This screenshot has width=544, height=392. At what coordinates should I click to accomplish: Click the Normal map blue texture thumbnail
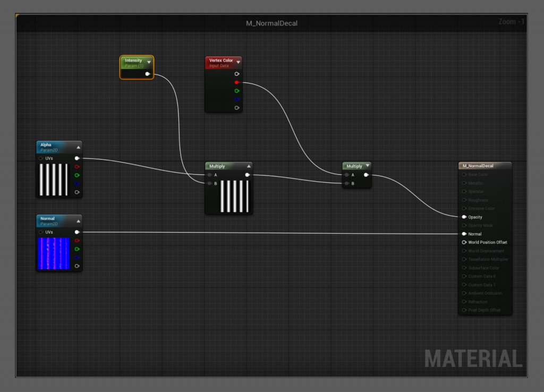point(54,253)
